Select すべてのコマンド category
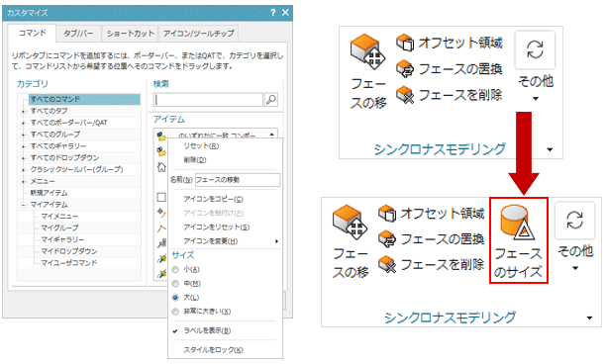The height and width of the screenshot is (364, 606). pos(84,99)
